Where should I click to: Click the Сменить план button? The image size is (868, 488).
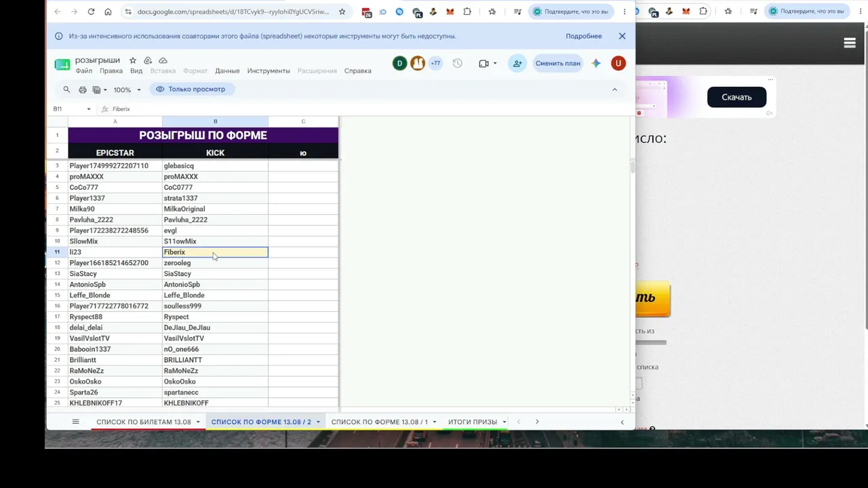pos(558,63)
